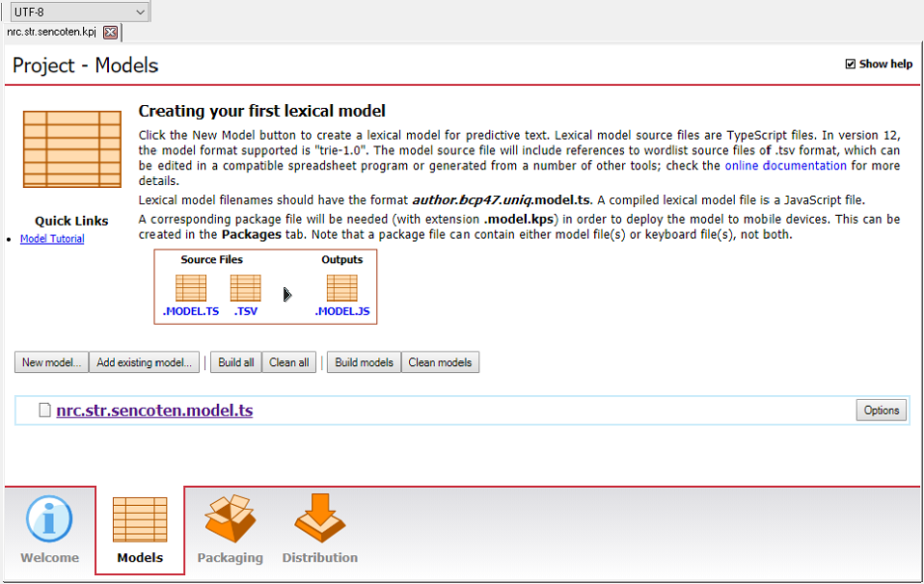Click the Build models button

click(364, 362)
